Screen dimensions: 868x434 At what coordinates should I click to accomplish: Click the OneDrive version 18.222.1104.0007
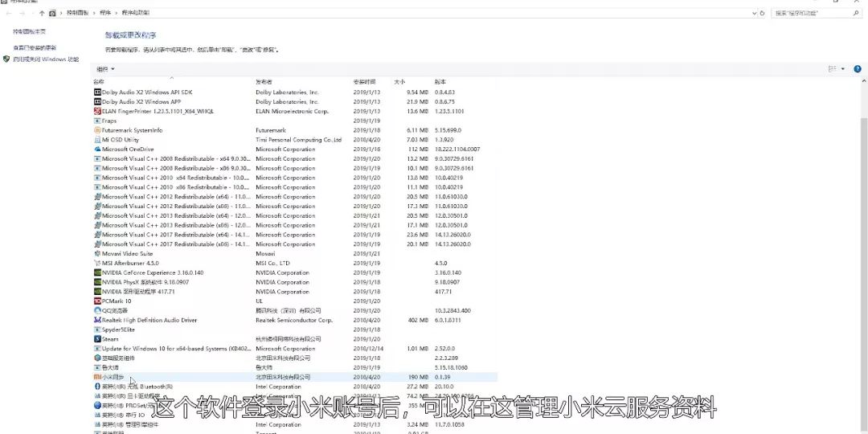(457, 149)
